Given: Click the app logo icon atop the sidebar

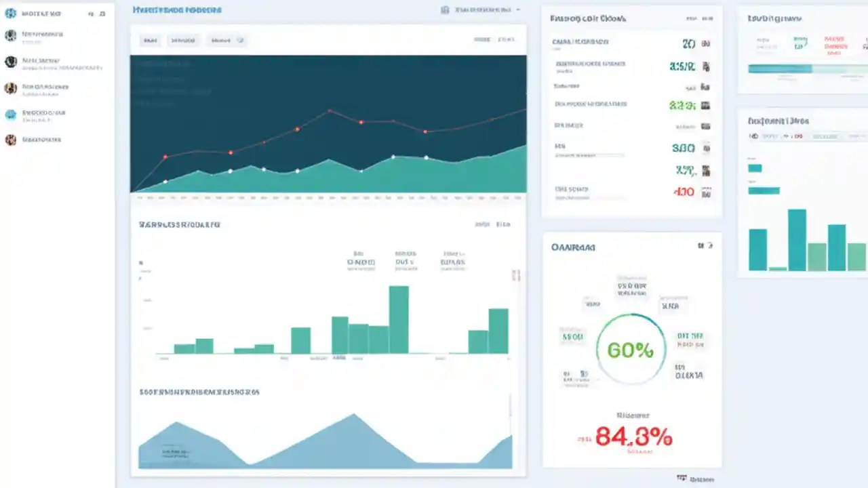Looking at the screenshot, I should click(x=11, y=13).
